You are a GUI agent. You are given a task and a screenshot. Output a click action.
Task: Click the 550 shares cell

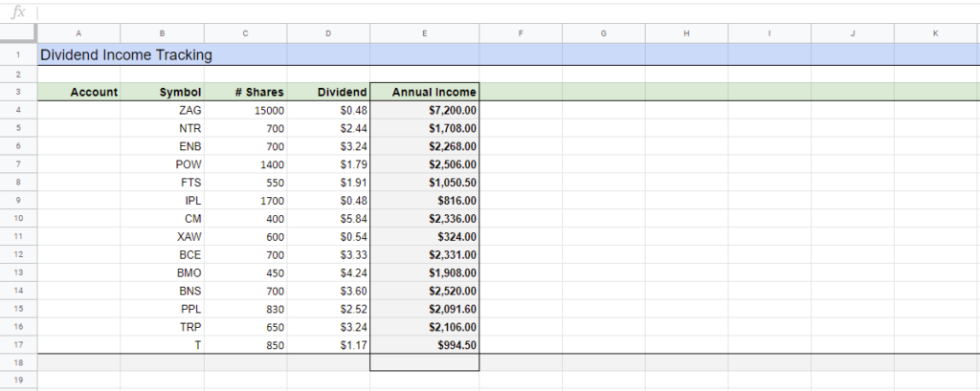click(246, 183)
